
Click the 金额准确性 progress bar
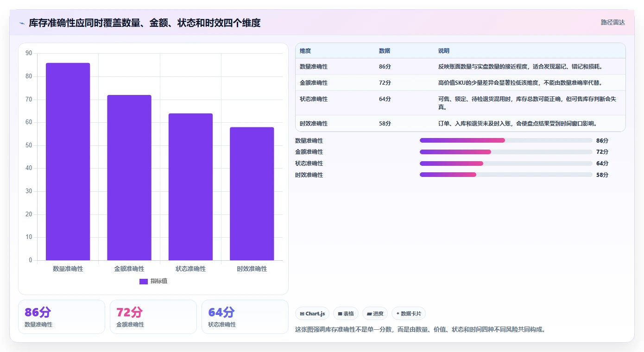[x=506, y=152]
